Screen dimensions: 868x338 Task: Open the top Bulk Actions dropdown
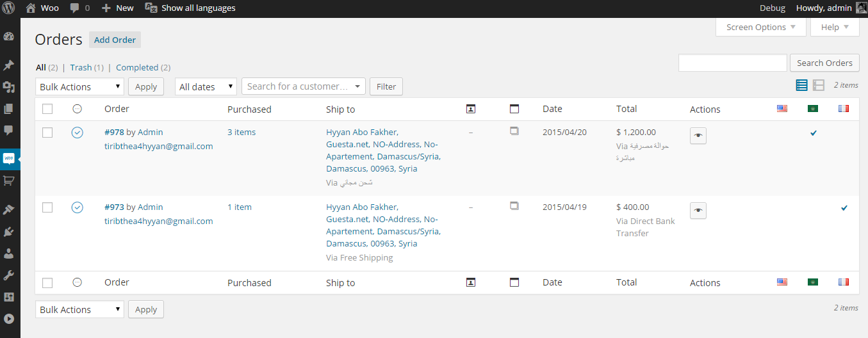(x=79, y=87)
